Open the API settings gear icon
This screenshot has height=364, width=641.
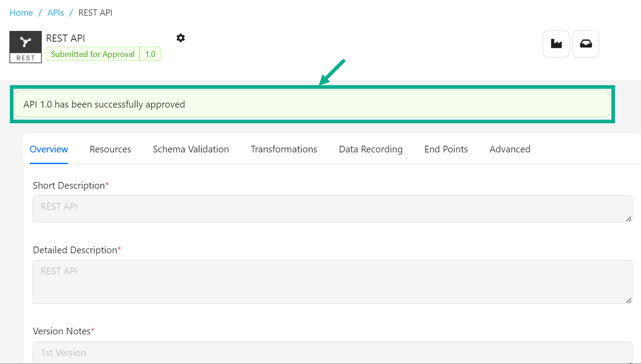click(x=180, y=38)
